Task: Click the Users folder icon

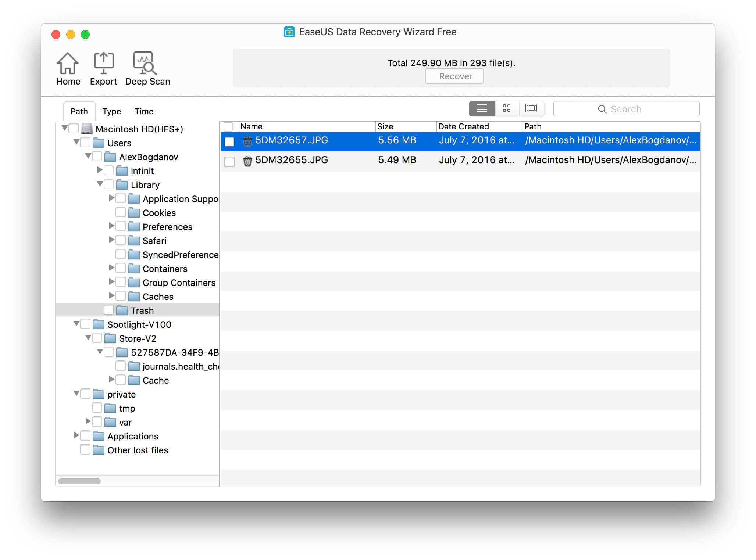Action: (99, 143)
